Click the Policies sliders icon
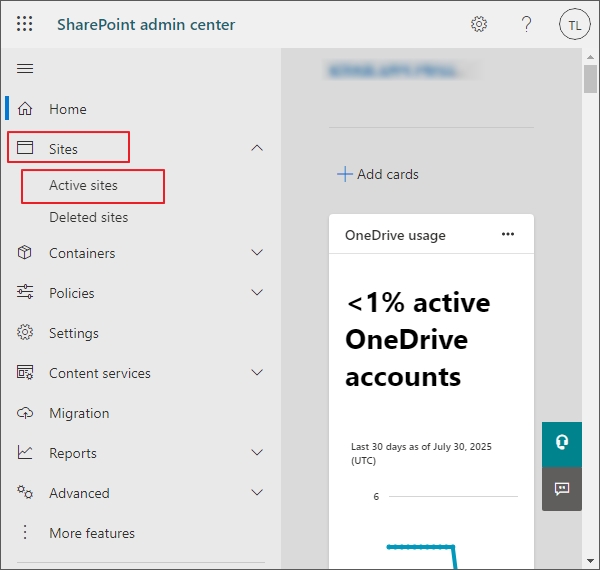 (x=25, y=292)
